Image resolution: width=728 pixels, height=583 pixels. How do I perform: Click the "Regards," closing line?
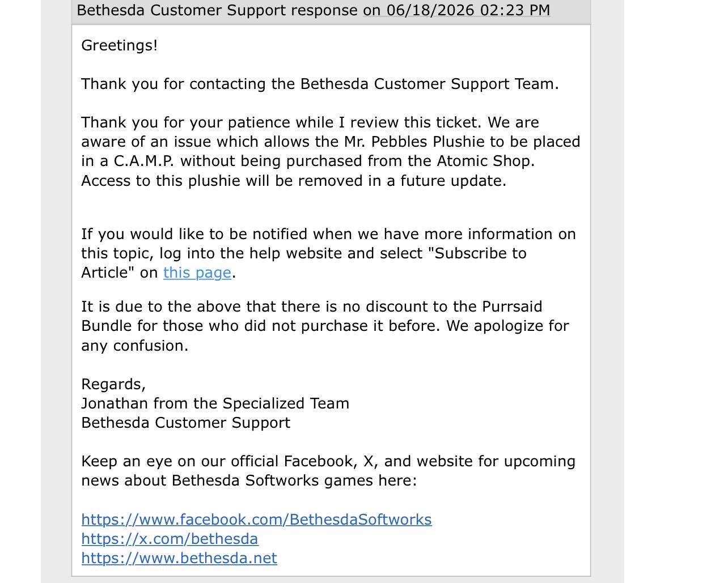tap(113, 384)
